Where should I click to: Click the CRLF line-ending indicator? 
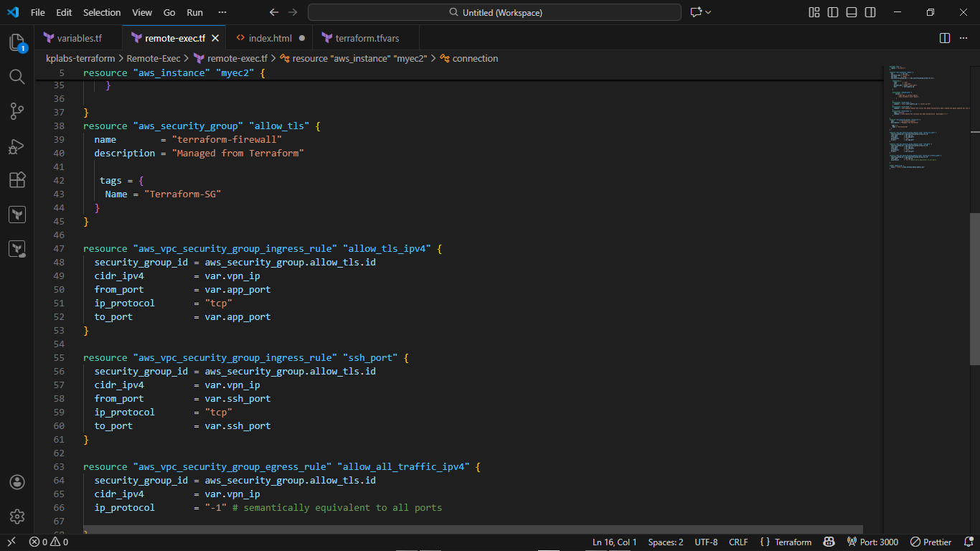click(x=738, y=542)
